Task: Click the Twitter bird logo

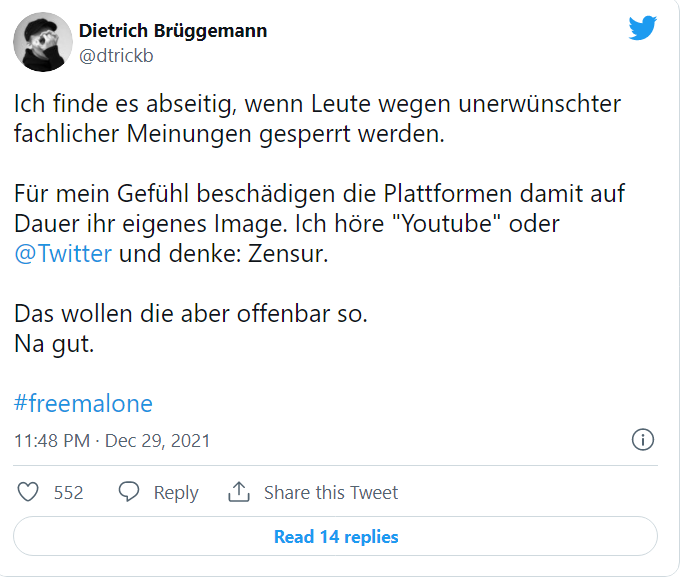Action: [x=642, y=28]
